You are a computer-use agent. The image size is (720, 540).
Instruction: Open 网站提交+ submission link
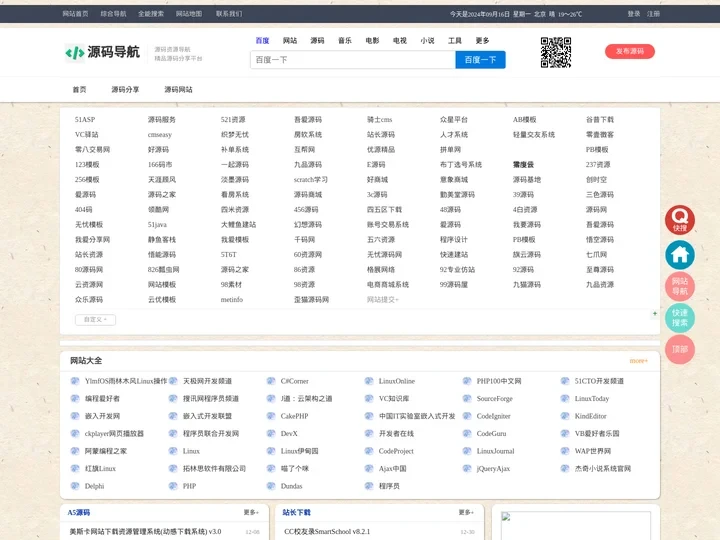pos(382,299)
